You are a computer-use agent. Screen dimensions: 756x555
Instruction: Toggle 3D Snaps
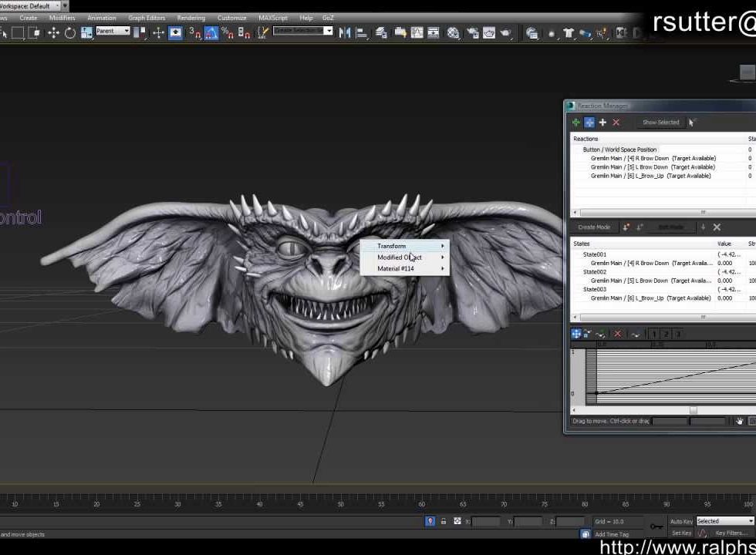(x=194, y=32)
